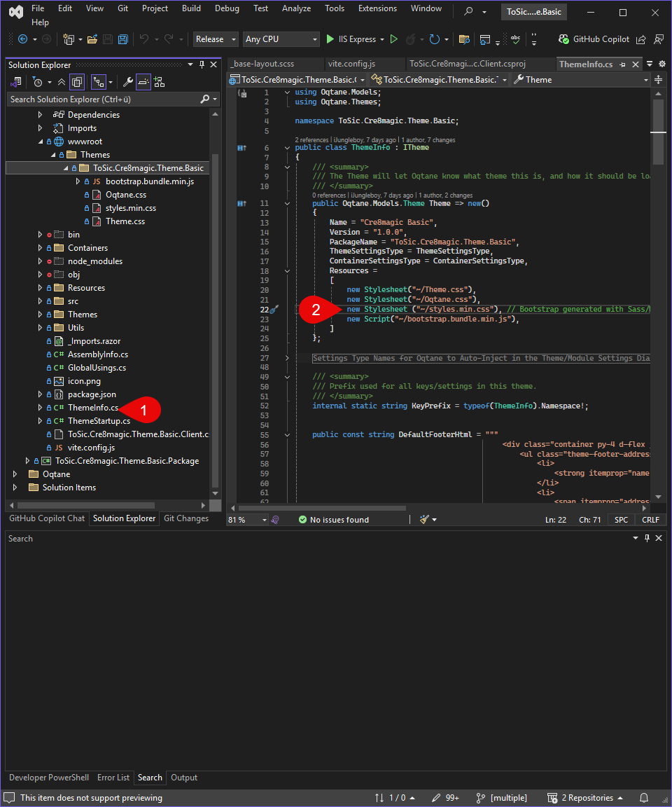The width and height of the screenshot is (672, 807).
Task: Toggle Preview Selected Items in Solution Explorer
Action: tap(143, 82)
